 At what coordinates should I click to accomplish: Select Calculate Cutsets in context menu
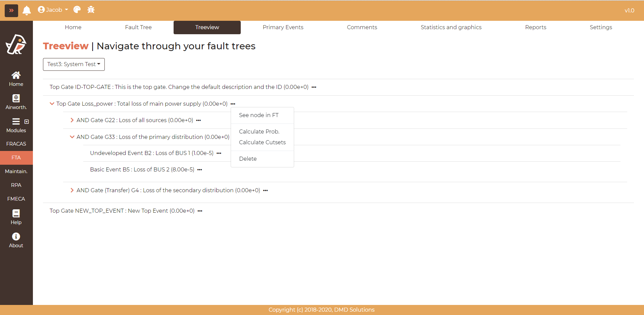coord(262,142)
